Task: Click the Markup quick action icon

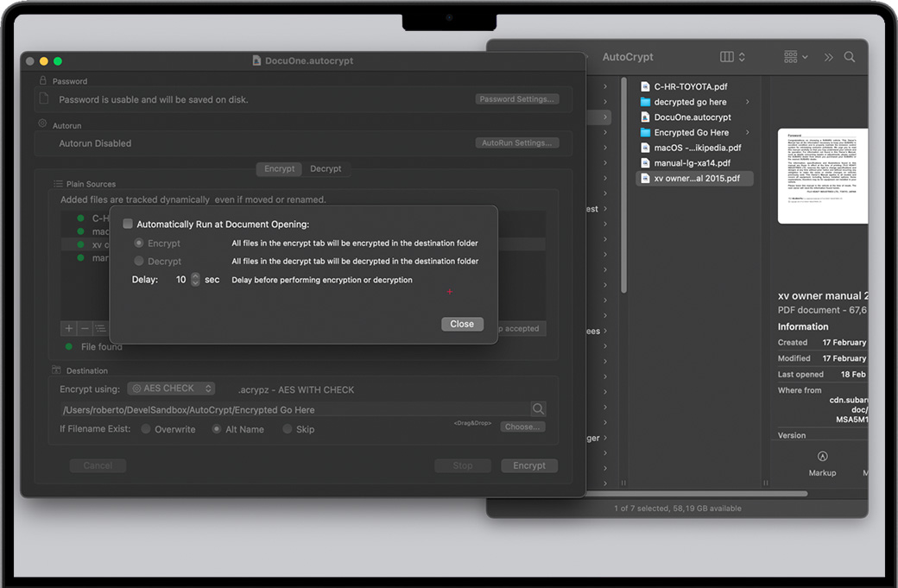Action: click(x=822, y=457)
